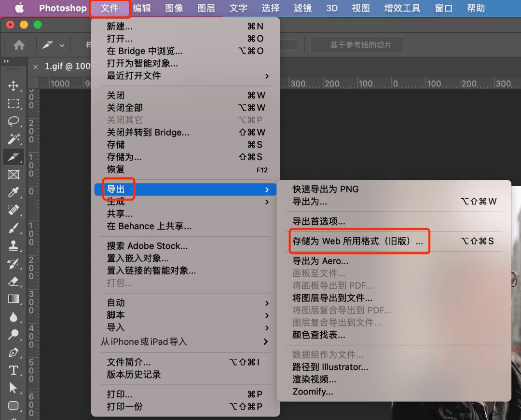
Task: Select the History Brush tool
Action: (14, 264)
